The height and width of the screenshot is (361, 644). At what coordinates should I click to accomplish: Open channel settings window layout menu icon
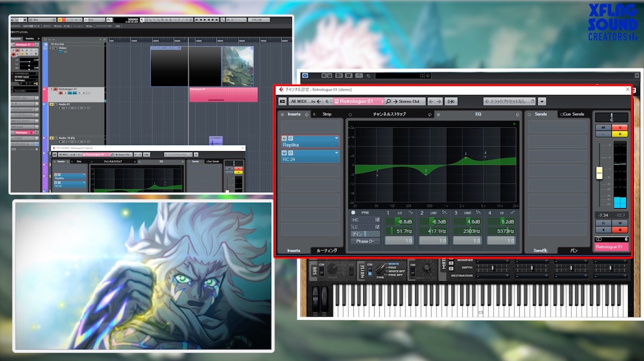(x=282, y=101)
